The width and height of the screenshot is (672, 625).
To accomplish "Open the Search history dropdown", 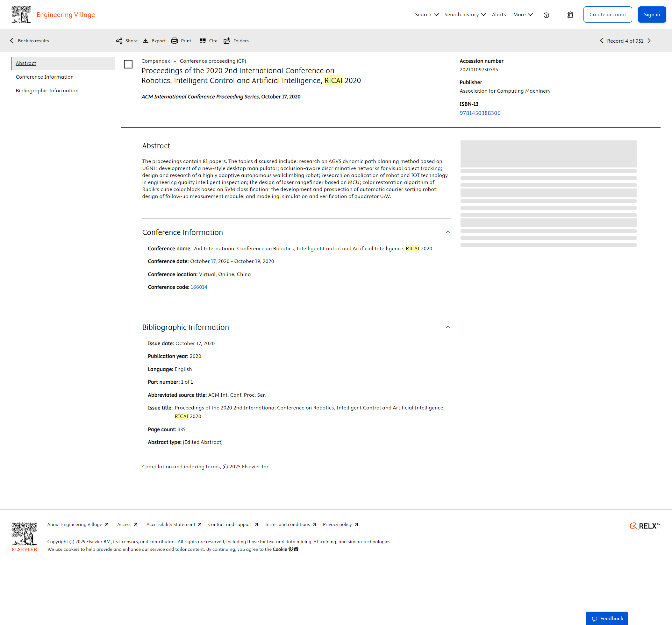I will pos(465,15).
